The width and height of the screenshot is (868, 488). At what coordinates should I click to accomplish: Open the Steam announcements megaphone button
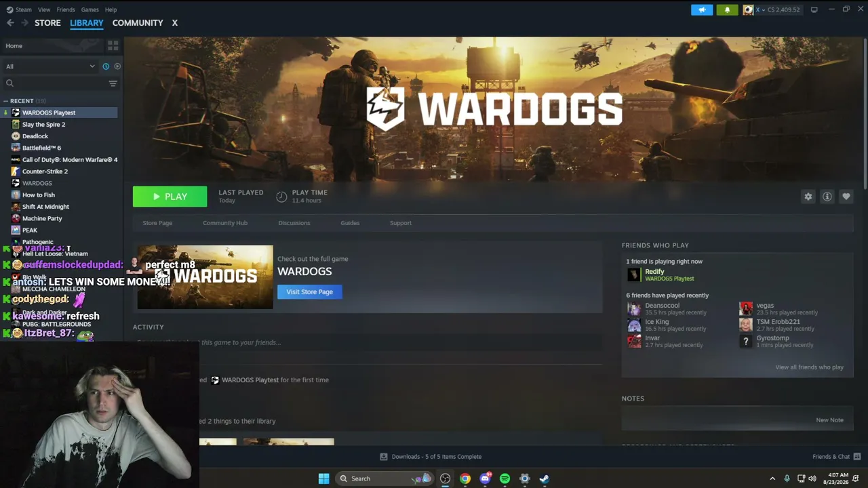coord(702,9)
